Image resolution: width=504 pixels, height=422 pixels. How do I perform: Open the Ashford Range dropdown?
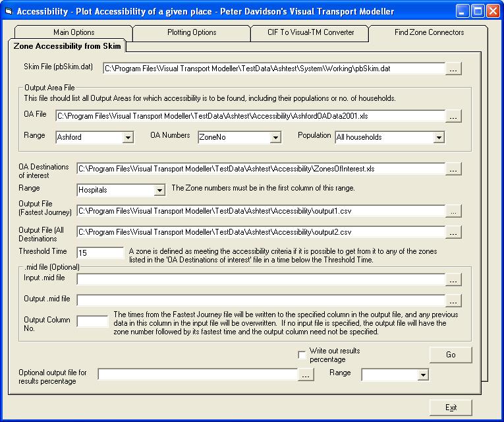(128, 137)
